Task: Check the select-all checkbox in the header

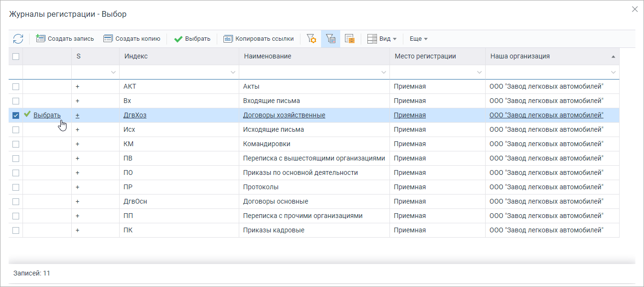Action: point(16,57)
